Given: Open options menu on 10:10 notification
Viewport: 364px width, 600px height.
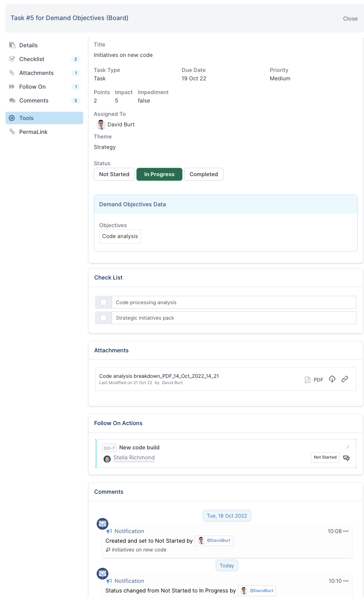Looking at the screenshot, I should coord(346,581).
